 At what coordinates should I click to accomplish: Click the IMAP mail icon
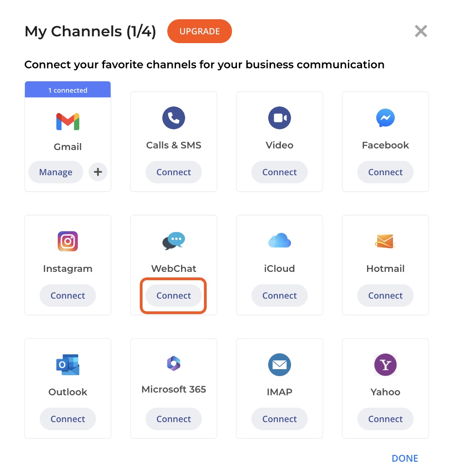tap(280, 365)
